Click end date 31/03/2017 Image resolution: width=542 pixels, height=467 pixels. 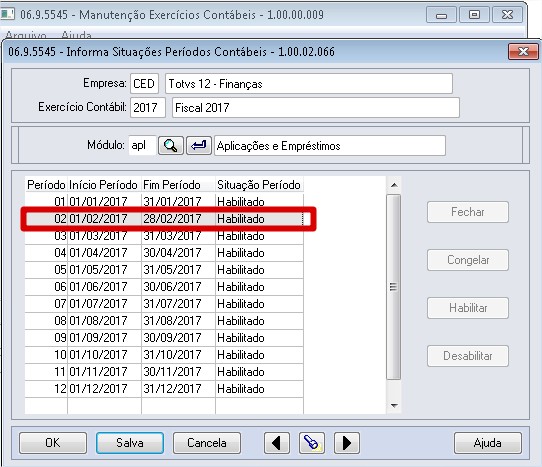click(x=172, y=236)
